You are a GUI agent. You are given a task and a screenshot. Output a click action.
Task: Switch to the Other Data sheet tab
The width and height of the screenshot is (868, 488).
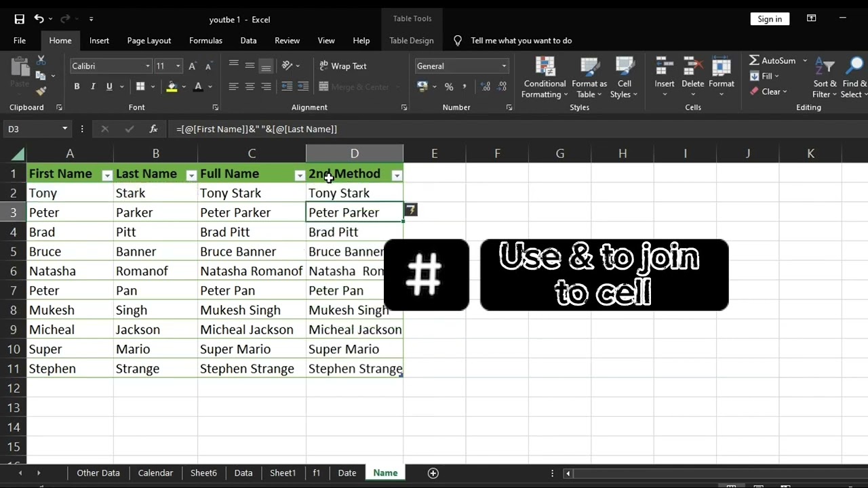pos(98,473)
